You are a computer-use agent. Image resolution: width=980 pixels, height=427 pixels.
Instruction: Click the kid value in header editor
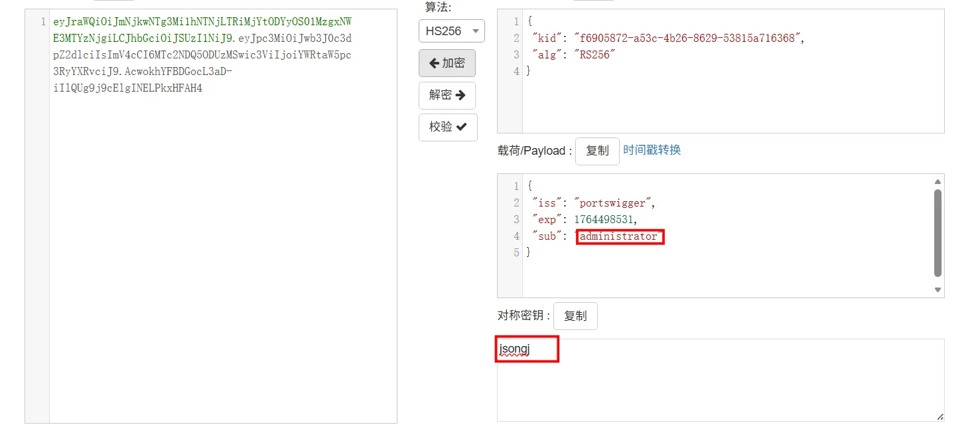click(x=687, y=39)
